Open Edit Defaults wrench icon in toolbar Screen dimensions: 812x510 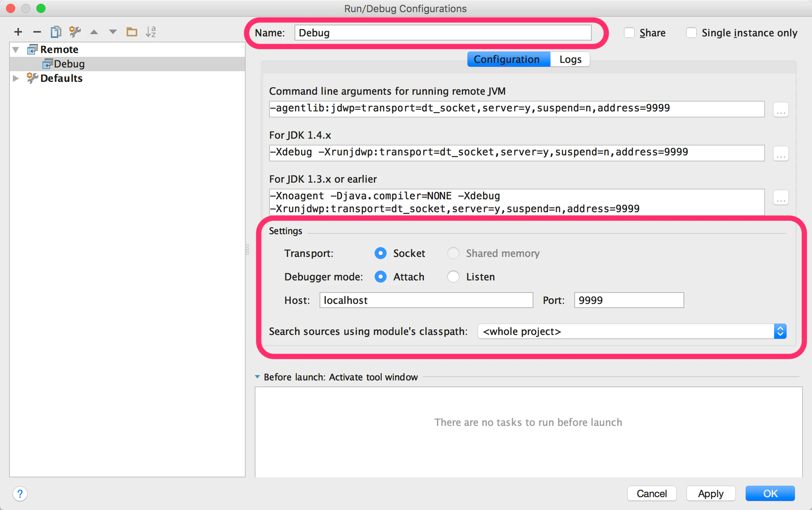click(x=75, y=32)
